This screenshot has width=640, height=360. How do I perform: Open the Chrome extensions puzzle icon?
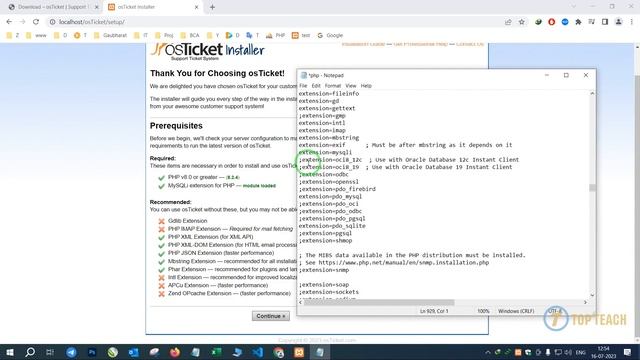[578, 22]
